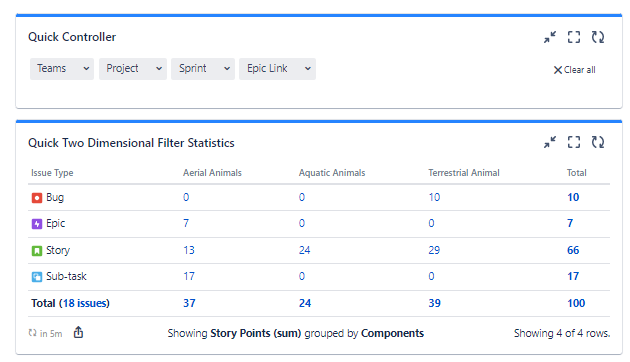This screenshot has height=362, width=630.
Task: Click 'Story Points (sum)' in the footer
Action: [x=256, y=333]
